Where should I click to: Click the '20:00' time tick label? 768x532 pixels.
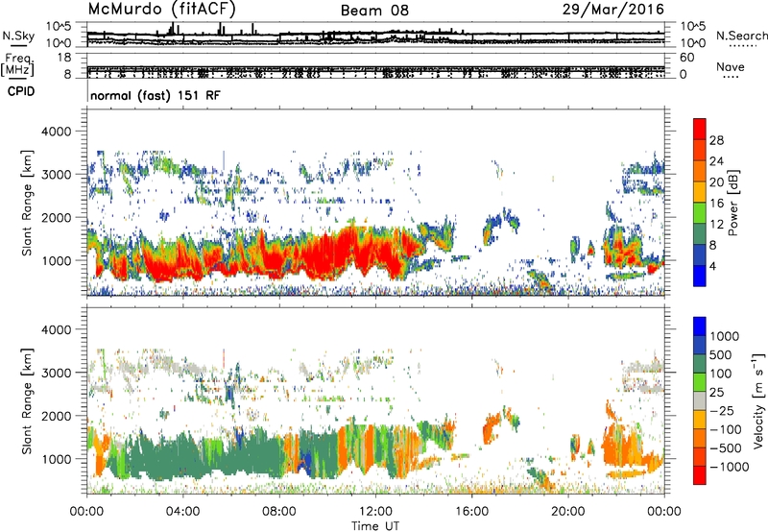coord(567,512)
